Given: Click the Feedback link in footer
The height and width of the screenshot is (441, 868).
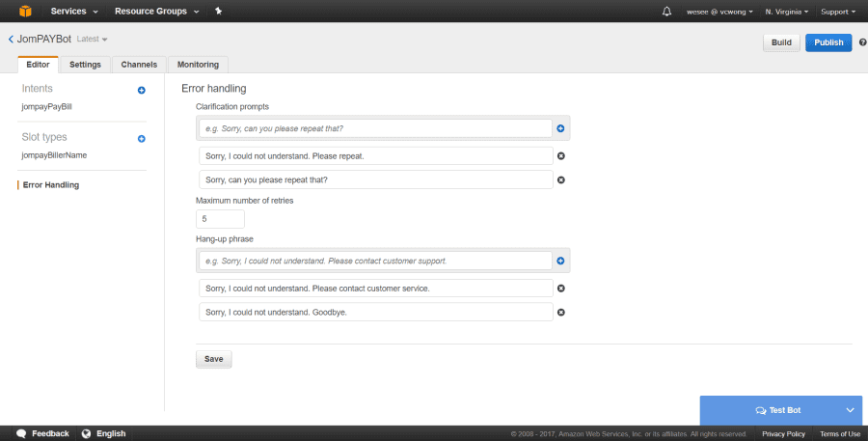Looking at the screenshot, I should 50,434.
